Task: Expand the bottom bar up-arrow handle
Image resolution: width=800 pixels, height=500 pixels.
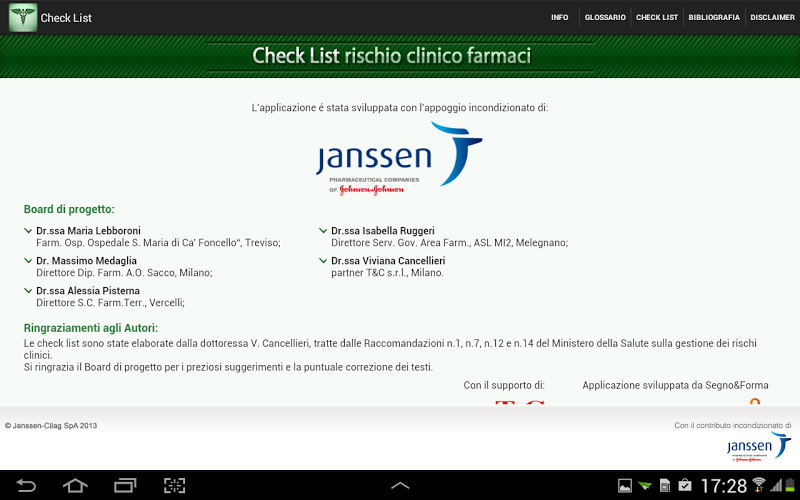Action: tap(400, 485)
